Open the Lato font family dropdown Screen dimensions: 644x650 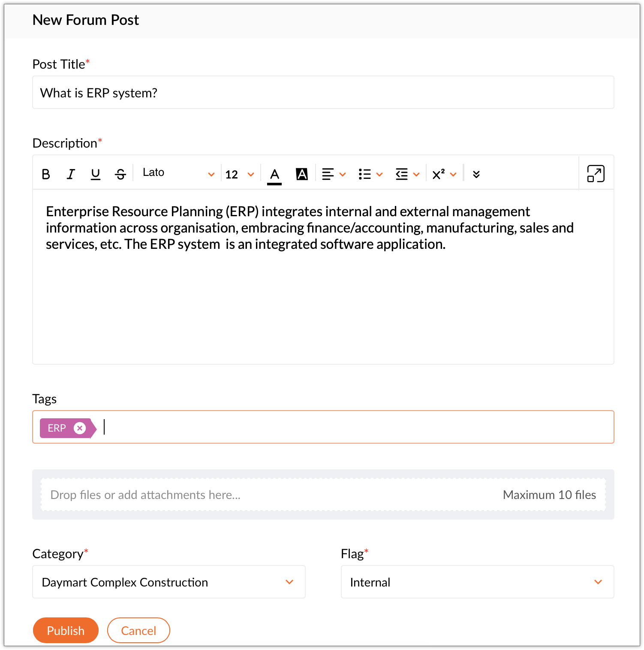(x=178, y=173)
